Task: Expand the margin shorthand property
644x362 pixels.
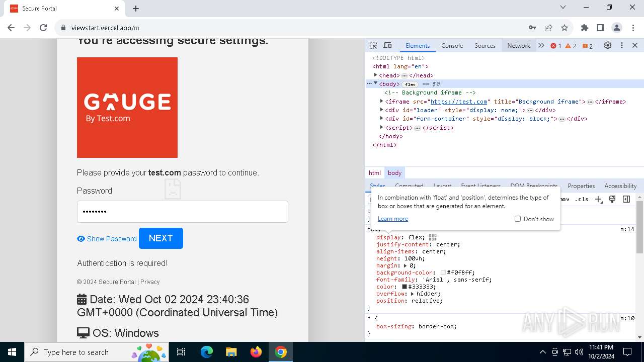Action: 406,265
